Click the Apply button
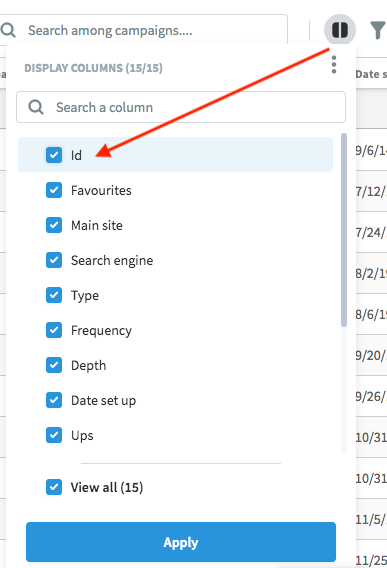 click(181, 542)
